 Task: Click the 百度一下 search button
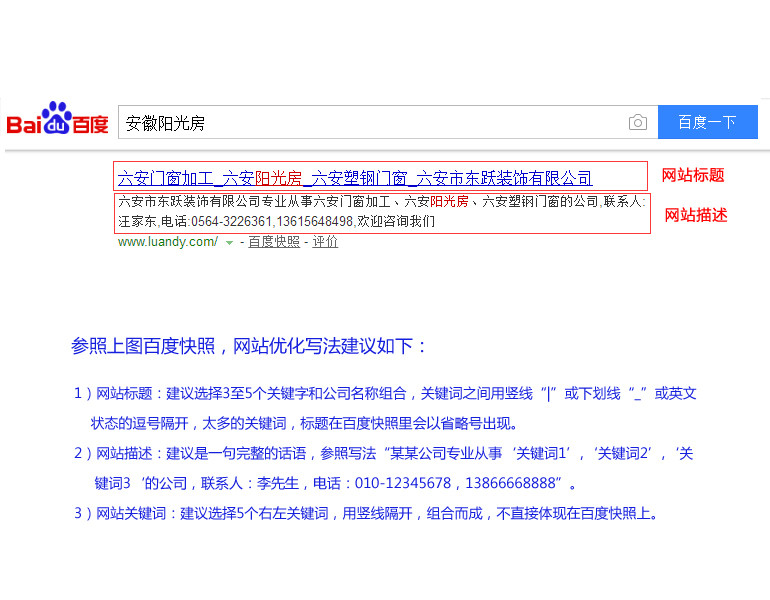(708, 122)
